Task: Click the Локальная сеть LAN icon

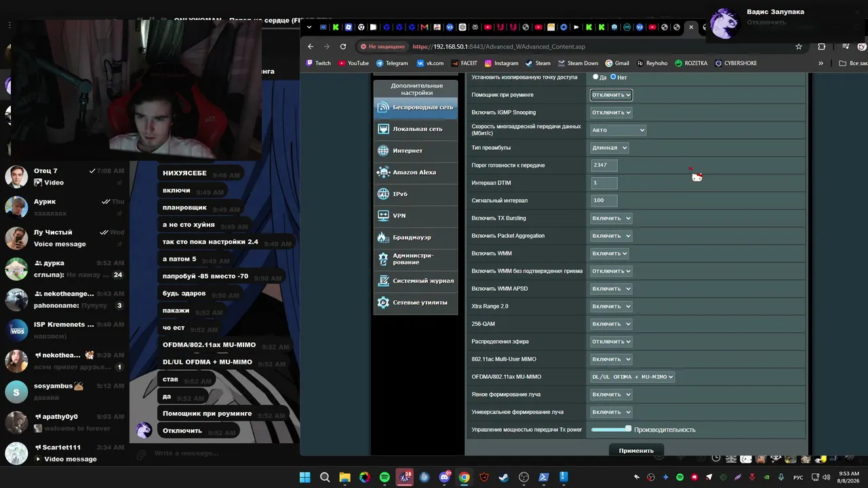Action: [383, 129]
